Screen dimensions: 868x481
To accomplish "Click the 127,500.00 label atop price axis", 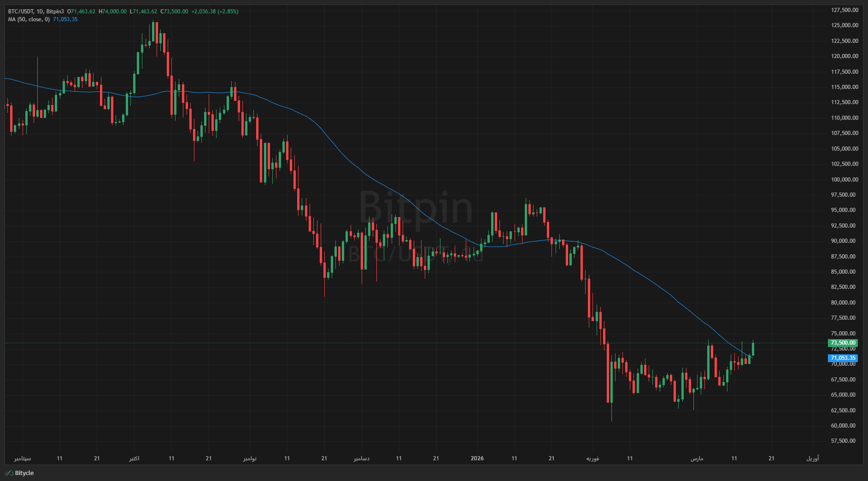I will click(845, 10).
